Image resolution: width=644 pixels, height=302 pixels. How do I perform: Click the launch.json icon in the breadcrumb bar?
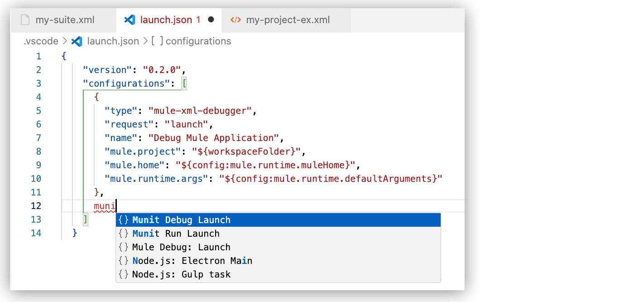pos(77,41)
